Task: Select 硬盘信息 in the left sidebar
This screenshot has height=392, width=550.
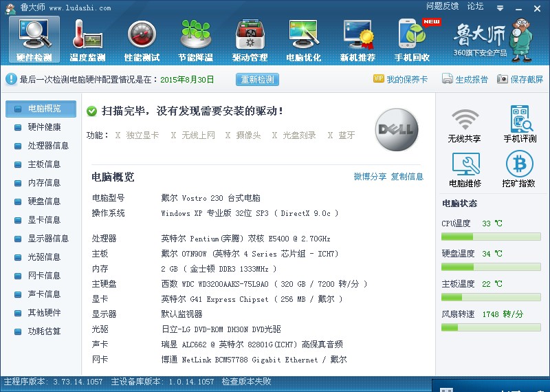Action: [44, 202]
